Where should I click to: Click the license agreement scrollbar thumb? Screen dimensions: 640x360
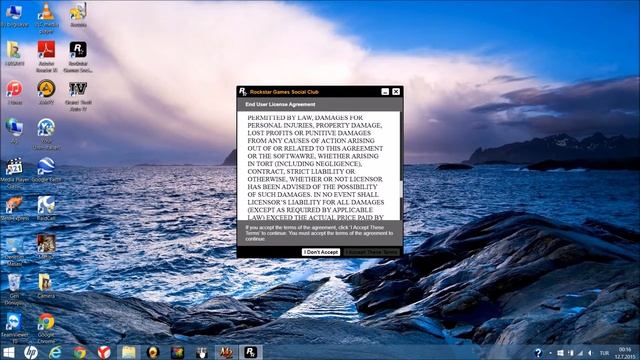[401, 189]
